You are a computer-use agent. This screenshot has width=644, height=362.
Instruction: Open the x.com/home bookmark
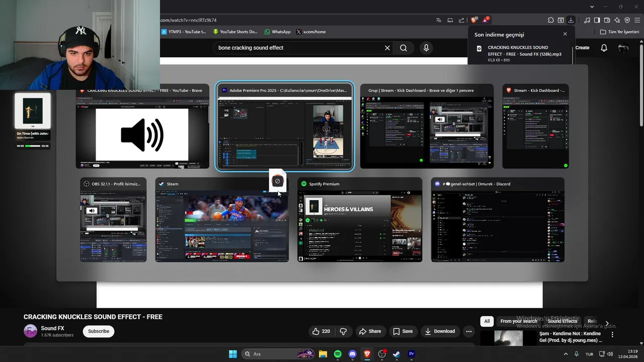(311, 32)
